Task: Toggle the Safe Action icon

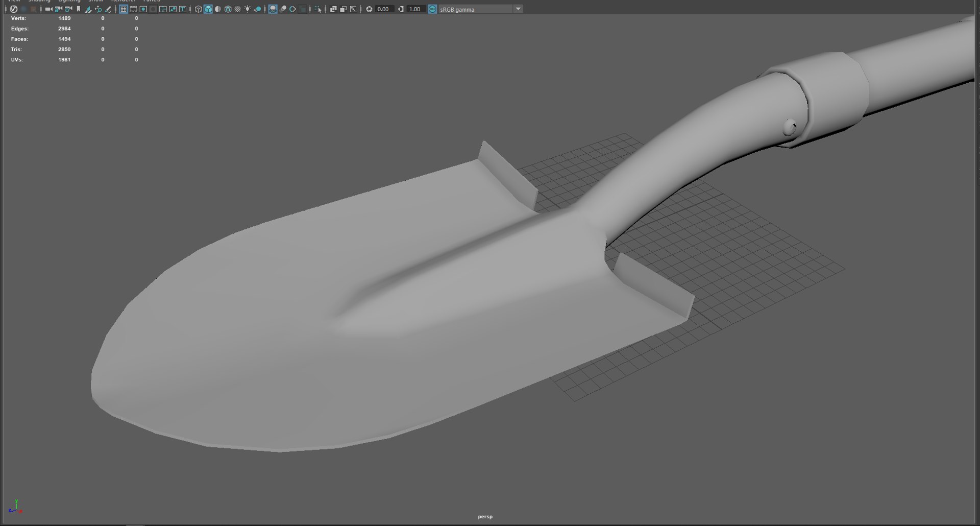Action: (x=173, y=9)
